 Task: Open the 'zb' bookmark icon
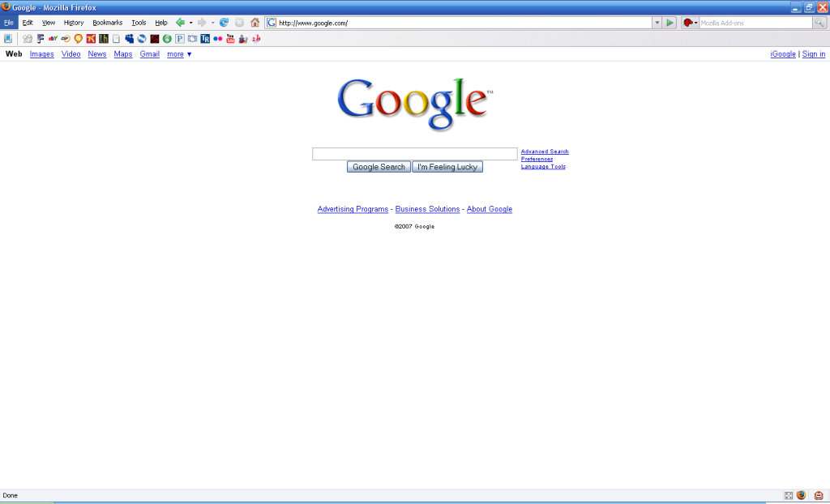[256, 39]
